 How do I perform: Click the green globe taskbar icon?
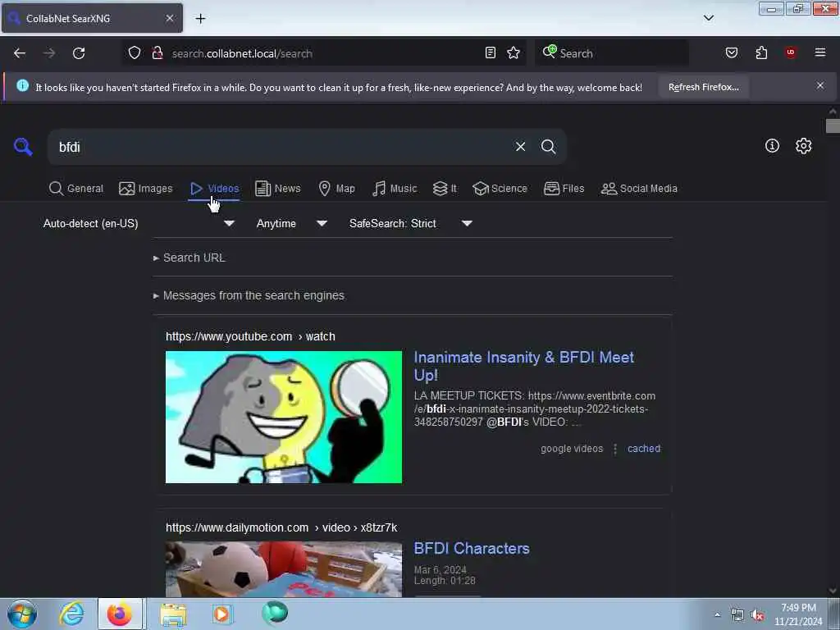pyautogui.click(x=275, y=613)
